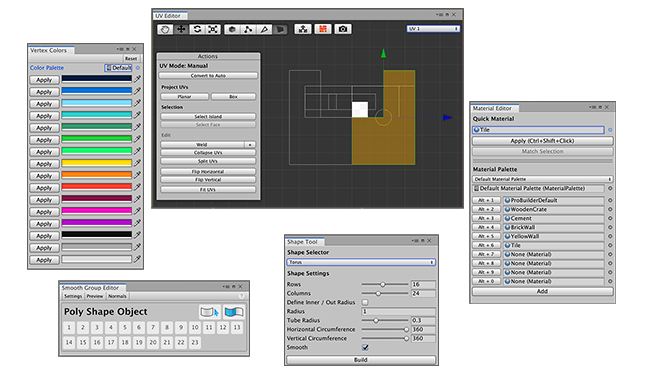This screenshot has height=378, width=647.
Task: Click the eyedropper beside the red color
Action: pyautogui.click(x=137, y=187)
